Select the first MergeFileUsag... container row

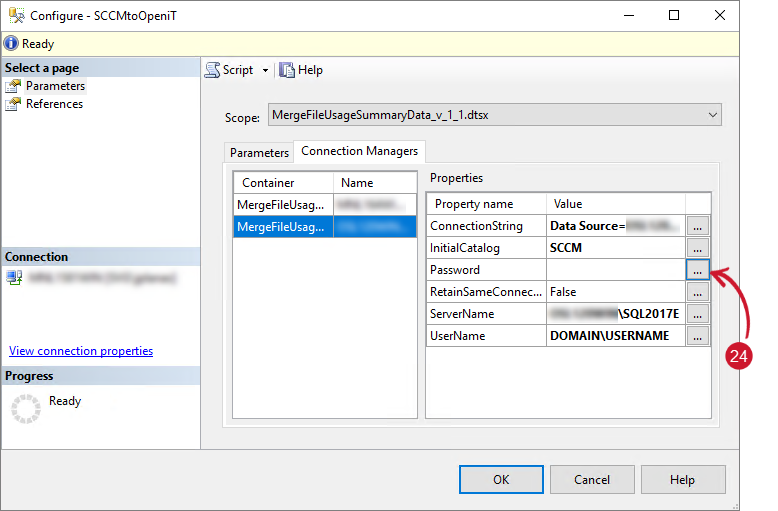(325, 205)
